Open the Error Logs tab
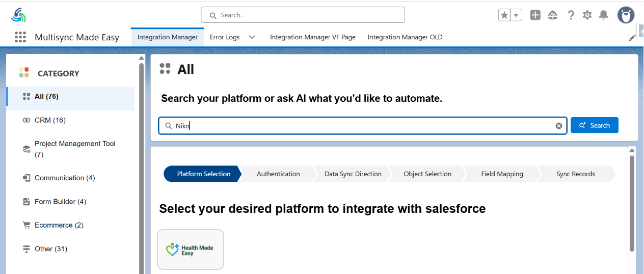Viewport: 644px width, 274px height. (225, 37)
